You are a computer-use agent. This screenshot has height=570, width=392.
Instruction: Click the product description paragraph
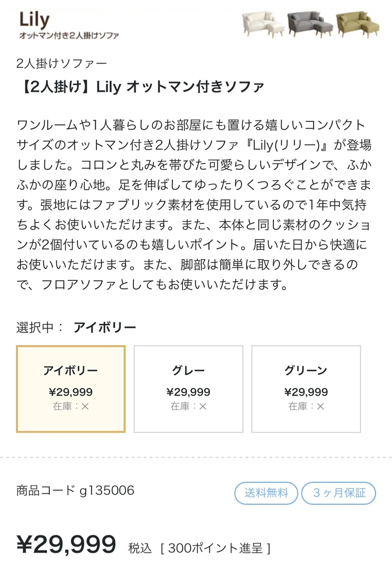tap(194, 205)
